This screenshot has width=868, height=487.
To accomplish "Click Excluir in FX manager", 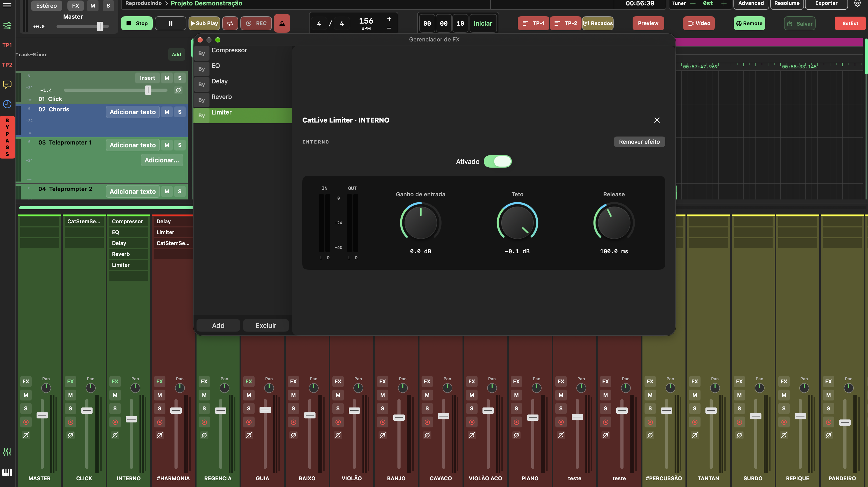I will 266,325.
